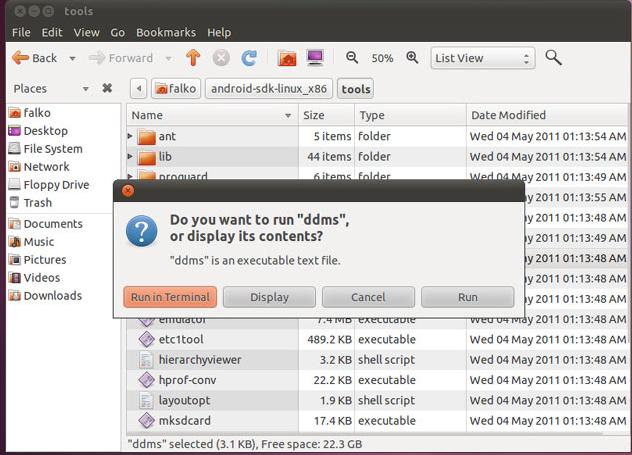Click the Cancel button in dialog
Image resolution: width=632 pixels, height=455 pixels.
pyautogui.click(x=368, y=297)
